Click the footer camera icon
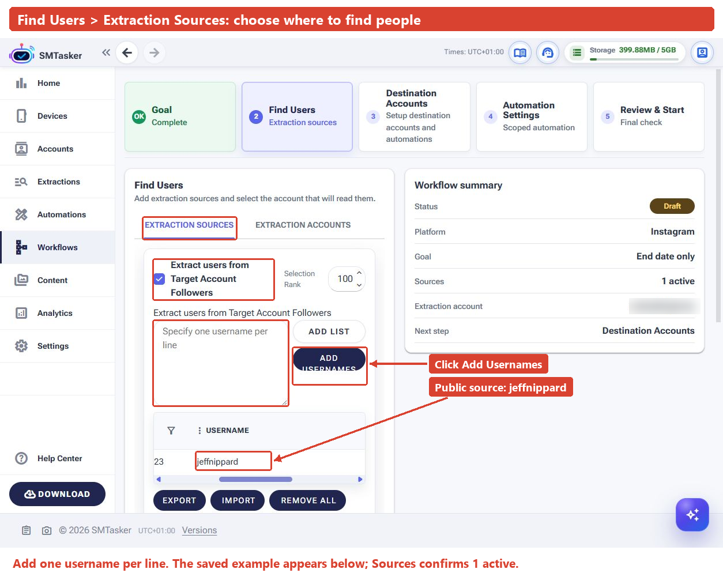The width and height of the screenshot is (723, 588). click(x=47, y=530)
